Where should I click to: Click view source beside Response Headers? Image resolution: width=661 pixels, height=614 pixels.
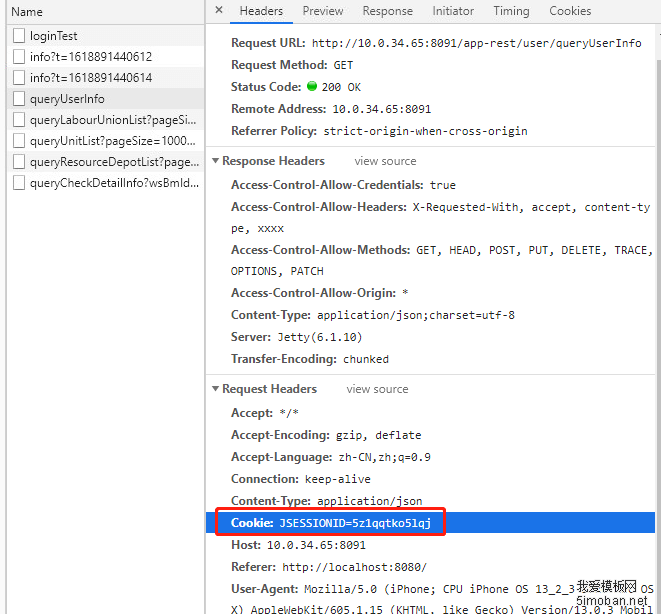click(x=385, y=161)
